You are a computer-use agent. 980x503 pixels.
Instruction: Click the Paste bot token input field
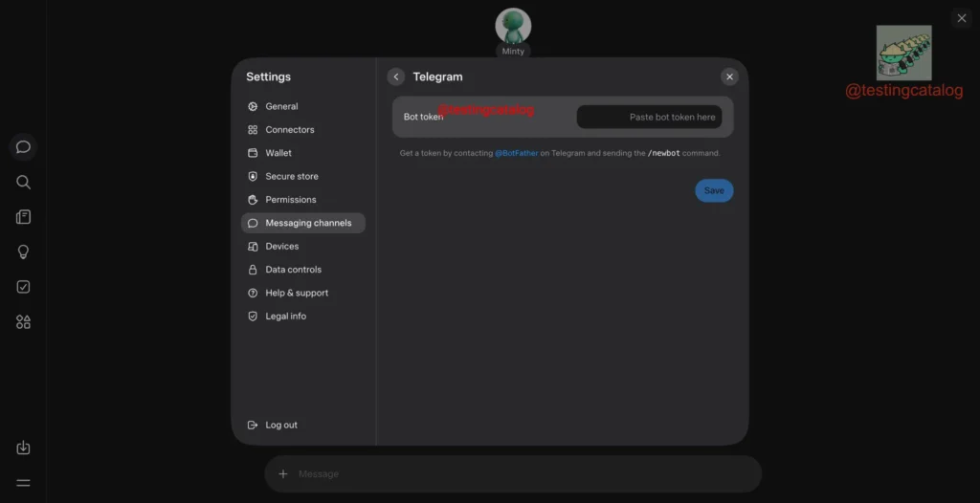point(649,117)
